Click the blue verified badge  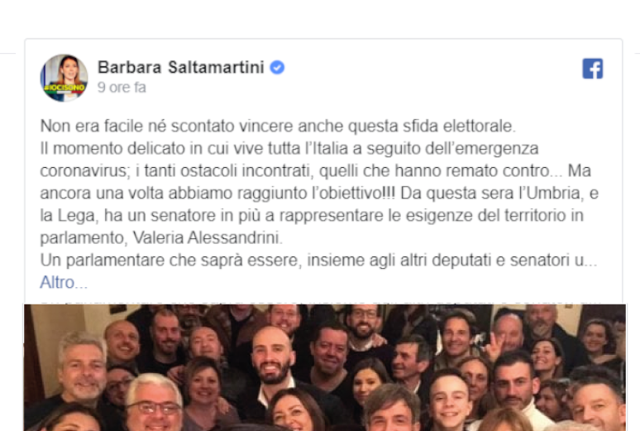tap(277, 67)
